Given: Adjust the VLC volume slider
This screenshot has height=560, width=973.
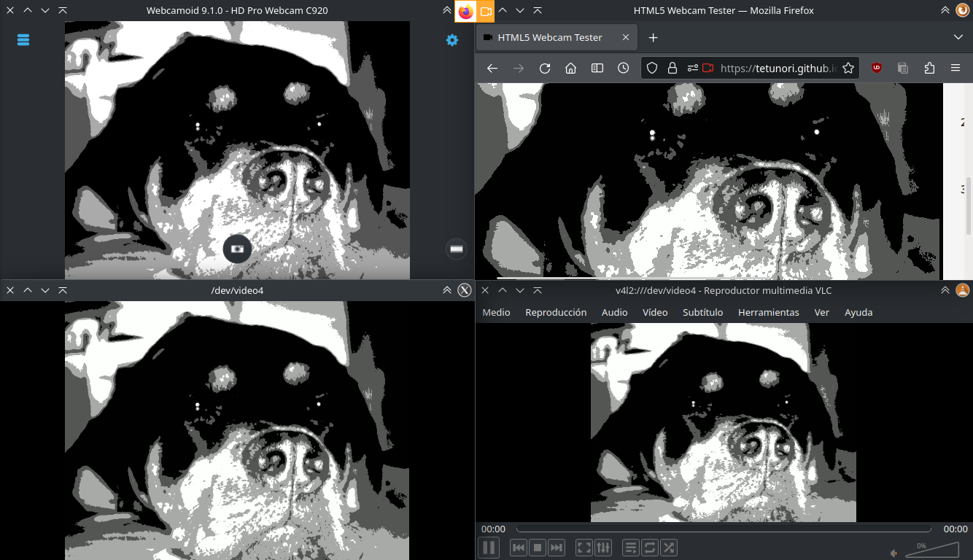Looking at the screenshot, I should 932,550.
